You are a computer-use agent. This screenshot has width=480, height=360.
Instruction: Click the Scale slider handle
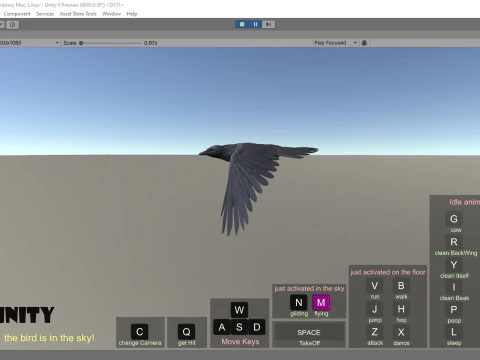[81, 43]
